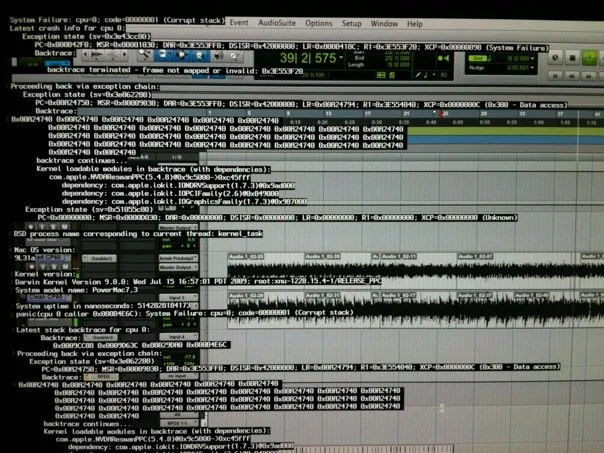Solo the second audio track
This screenshot has width=604, height=453.
[x=54, y=267]
